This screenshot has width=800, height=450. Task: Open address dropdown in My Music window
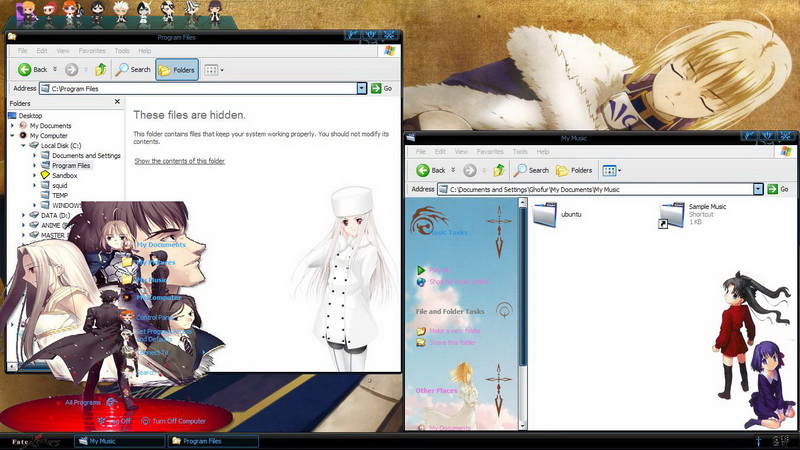tap(759, 189)
